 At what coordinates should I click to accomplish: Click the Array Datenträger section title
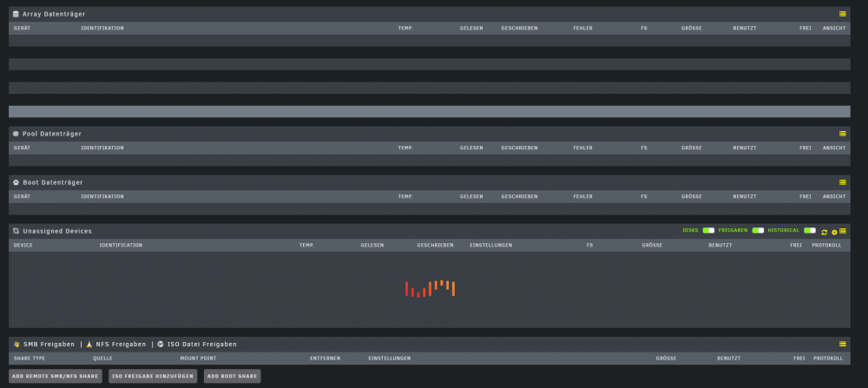54,14
